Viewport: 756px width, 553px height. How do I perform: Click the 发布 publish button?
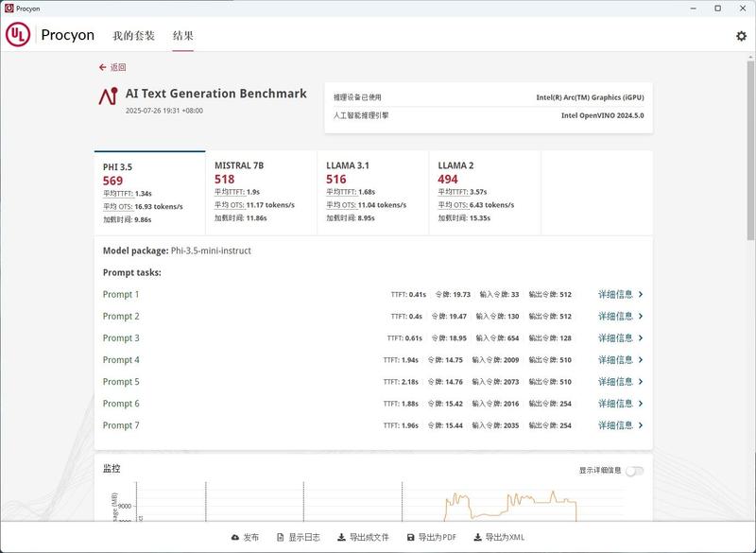(245, 537)
